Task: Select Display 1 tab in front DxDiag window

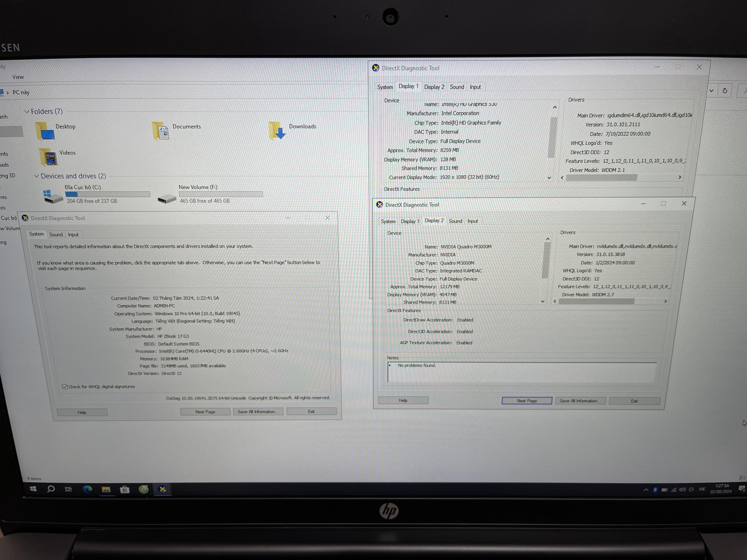Action: [x=410, y=221]
